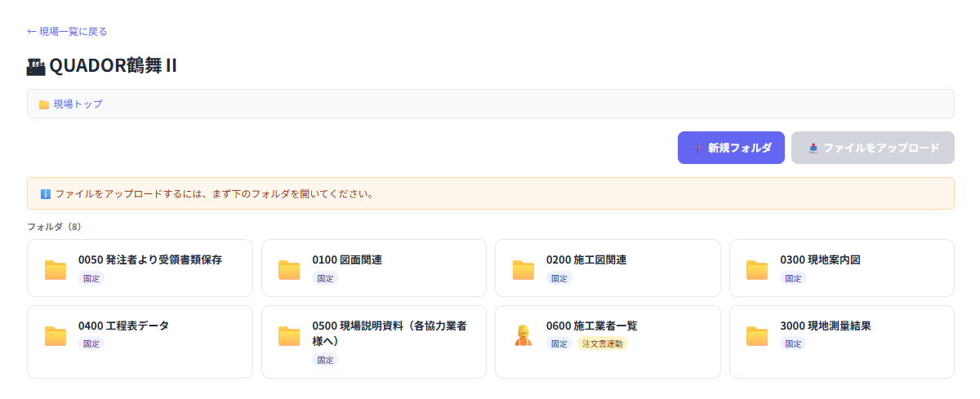Image resolution: width=980 pixels, height=399 pixels.
Task: Select the 0050 発注者より受領書類保存 title
Action: coord(150,260)
